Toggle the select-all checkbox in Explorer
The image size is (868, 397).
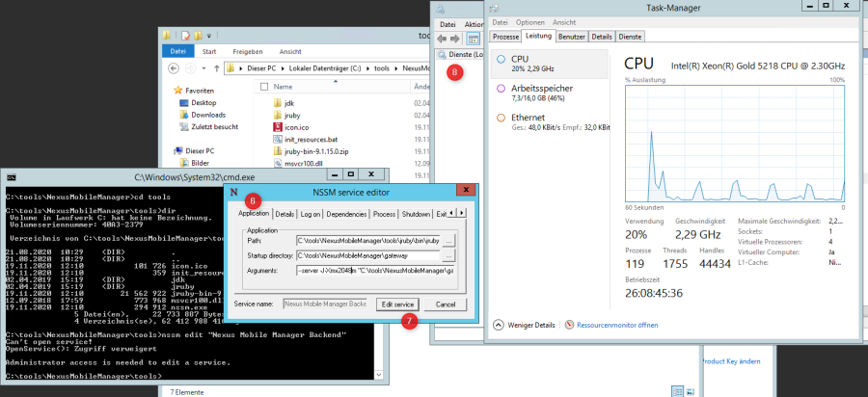(x=264, y=87)
